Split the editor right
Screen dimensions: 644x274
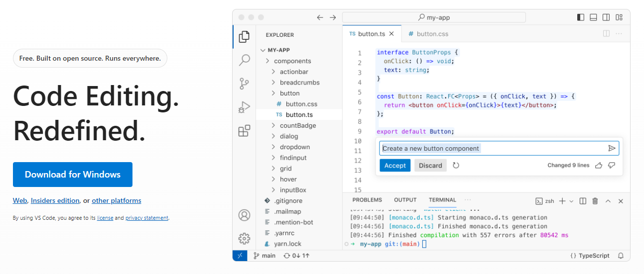tap(606, 34)
